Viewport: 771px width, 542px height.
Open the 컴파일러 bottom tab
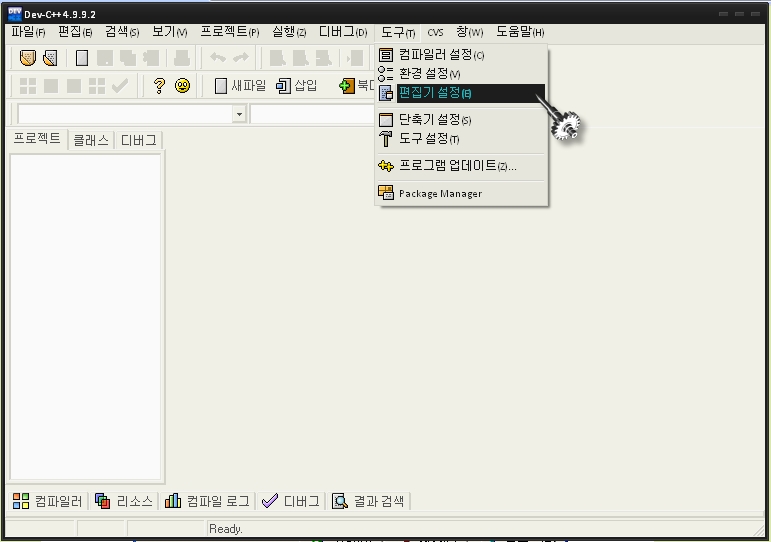click(47, 501)
